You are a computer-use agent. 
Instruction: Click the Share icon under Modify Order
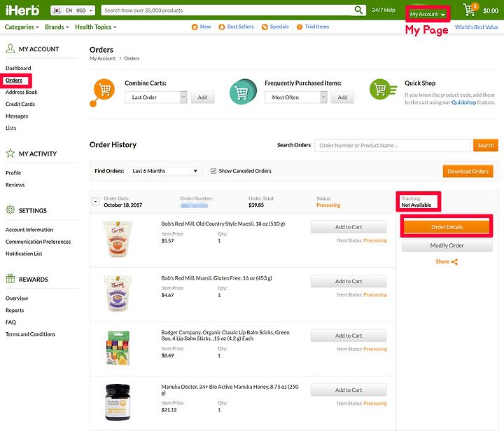coord(454,261)
